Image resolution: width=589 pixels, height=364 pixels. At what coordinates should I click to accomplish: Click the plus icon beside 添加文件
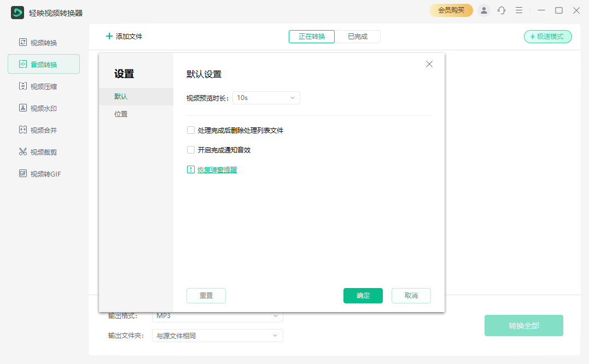109,36
